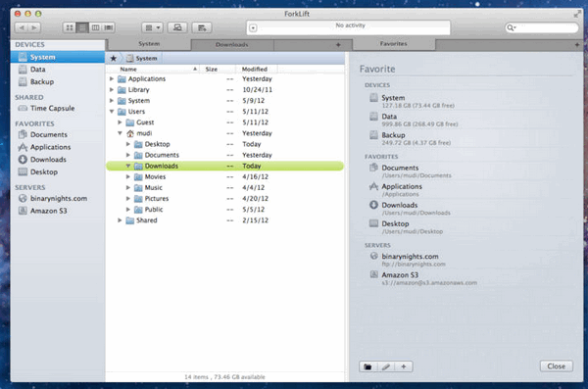Switch to column view mode
The image size is (588, 389).
[96, 27]
